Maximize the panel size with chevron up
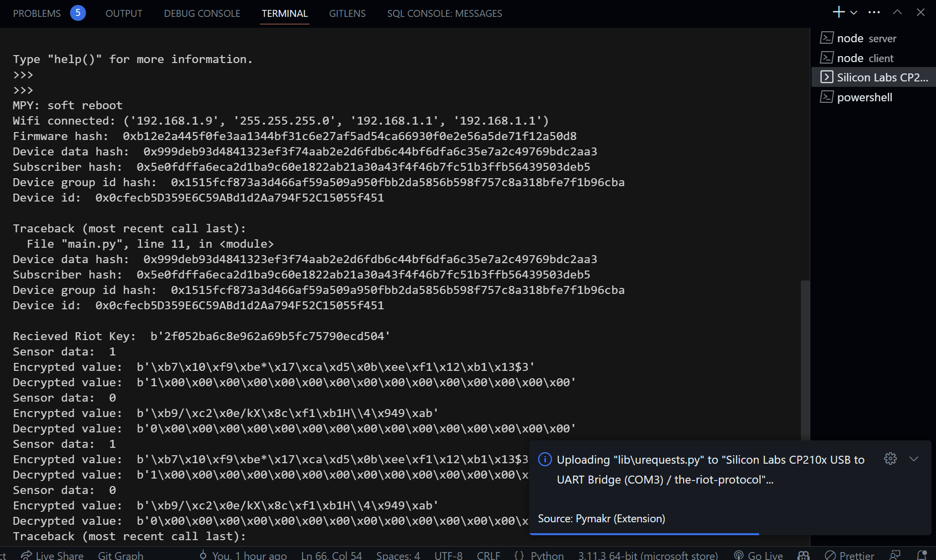The height and width of the screenshot is (560, 936). point(897,12)
